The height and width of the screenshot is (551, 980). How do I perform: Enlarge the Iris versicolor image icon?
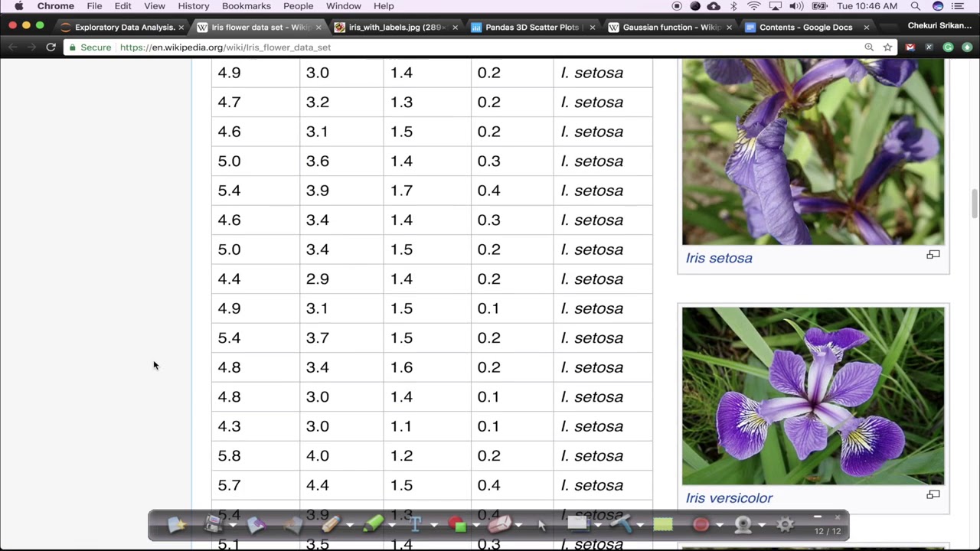tap(933, 495)
